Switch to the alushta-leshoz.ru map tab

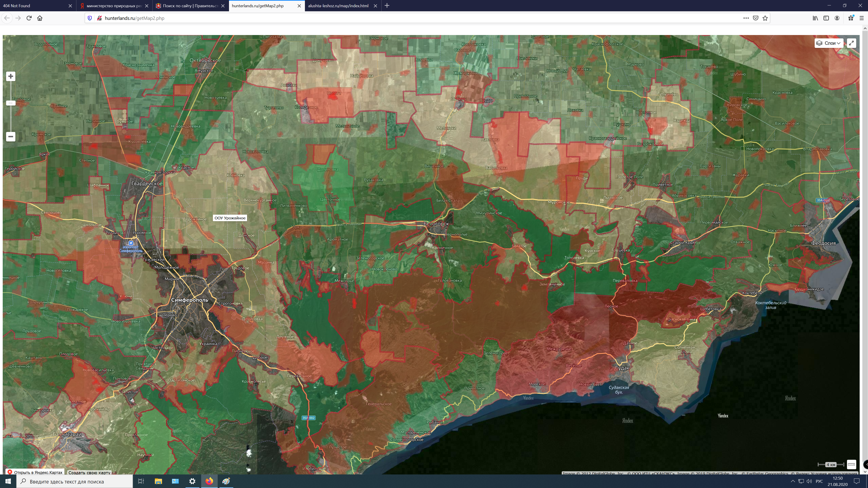click(338, 6)
